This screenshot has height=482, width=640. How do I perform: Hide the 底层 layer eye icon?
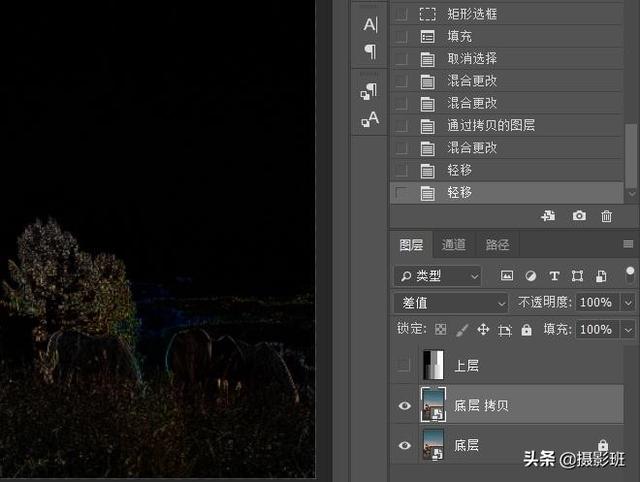pos(404,445)
